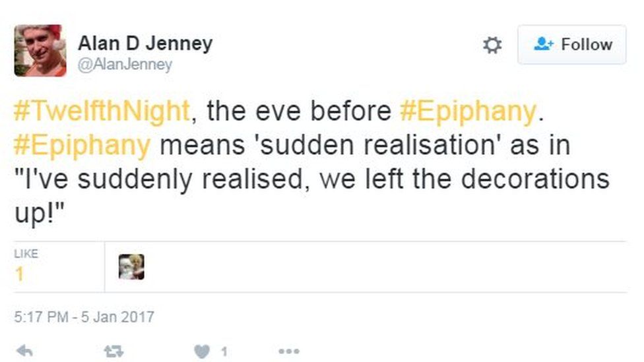
Task: Click #Epiphany hashtag after 'the eve before'
Action: (468, 111)
